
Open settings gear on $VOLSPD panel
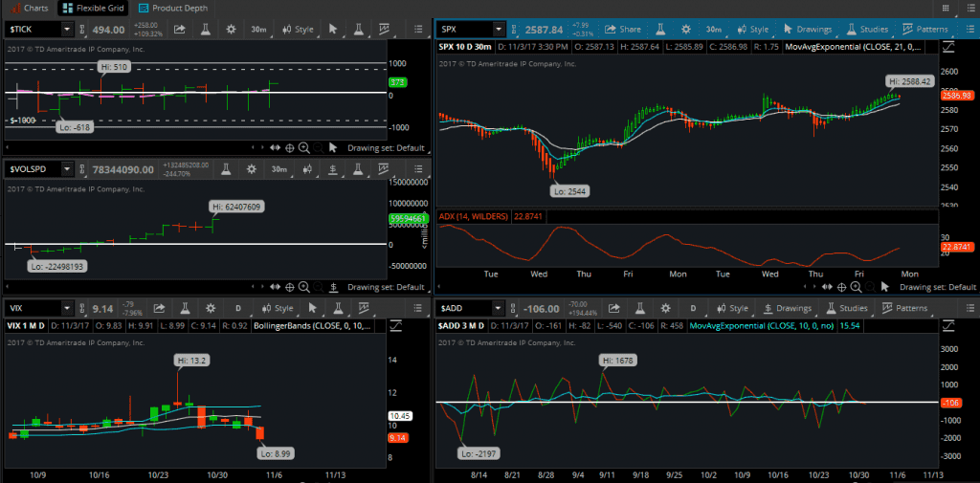click(x=252, y=168)
